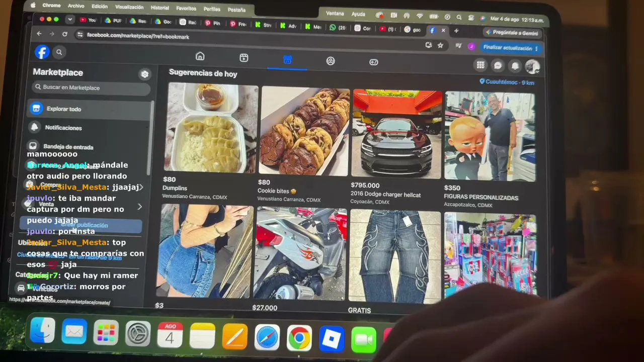Launch Pages from the Dock
This screenshot has height=362, width=644.
(x=234, y=337)
